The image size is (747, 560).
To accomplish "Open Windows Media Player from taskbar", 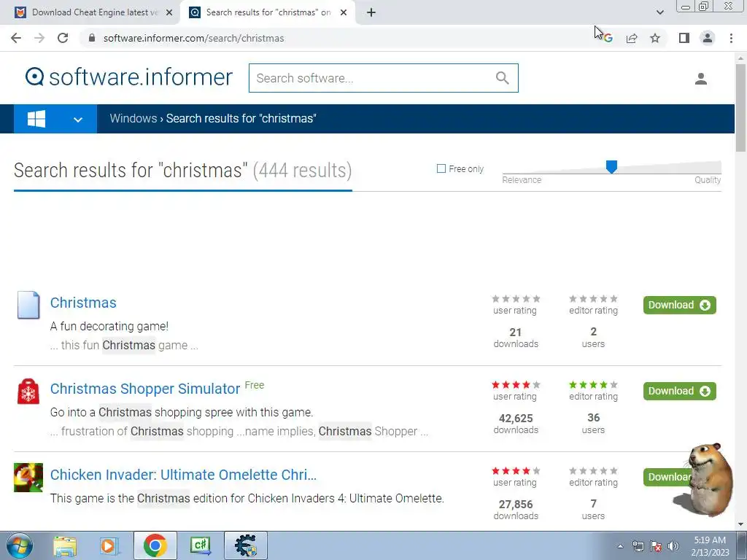I will click(x=109, y=545).
